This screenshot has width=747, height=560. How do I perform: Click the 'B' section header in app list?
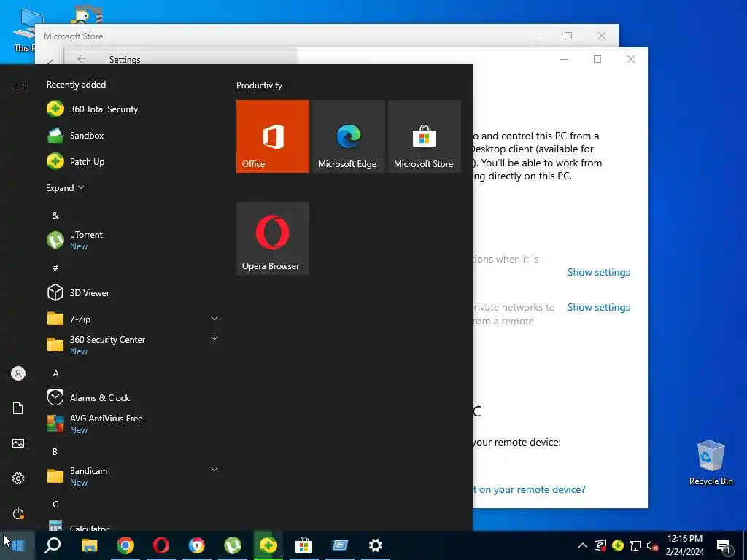[55, 451]
